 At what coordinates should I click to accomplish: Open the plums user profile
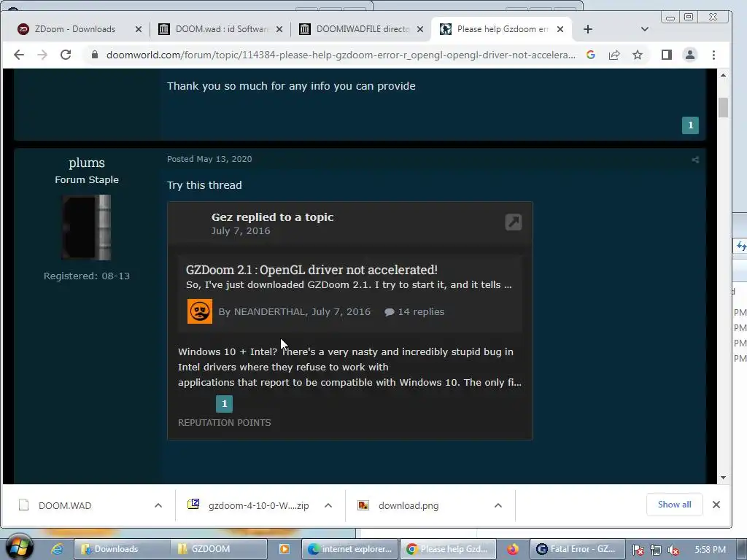[x=87, y=163]
